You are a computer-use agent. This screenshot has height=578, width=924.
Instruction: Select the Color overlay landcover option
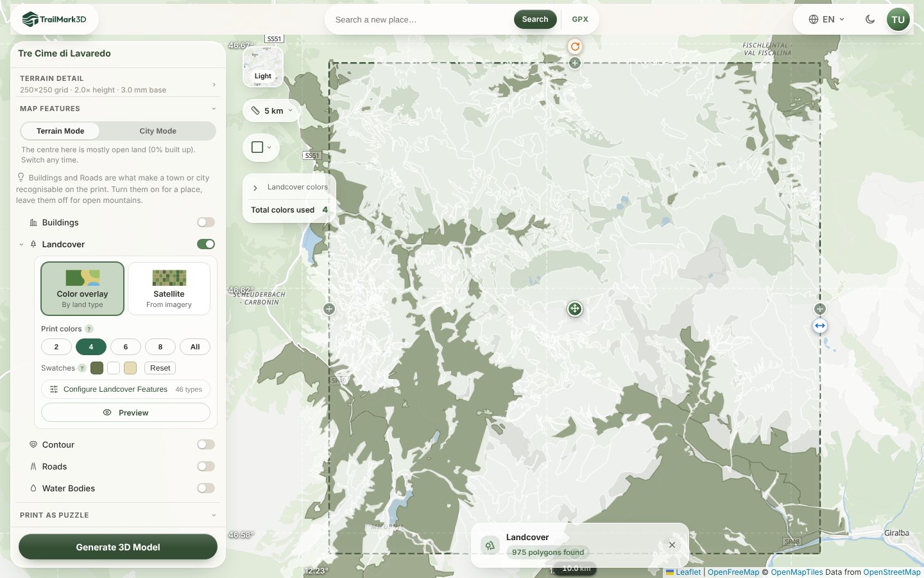pos(83,288)
